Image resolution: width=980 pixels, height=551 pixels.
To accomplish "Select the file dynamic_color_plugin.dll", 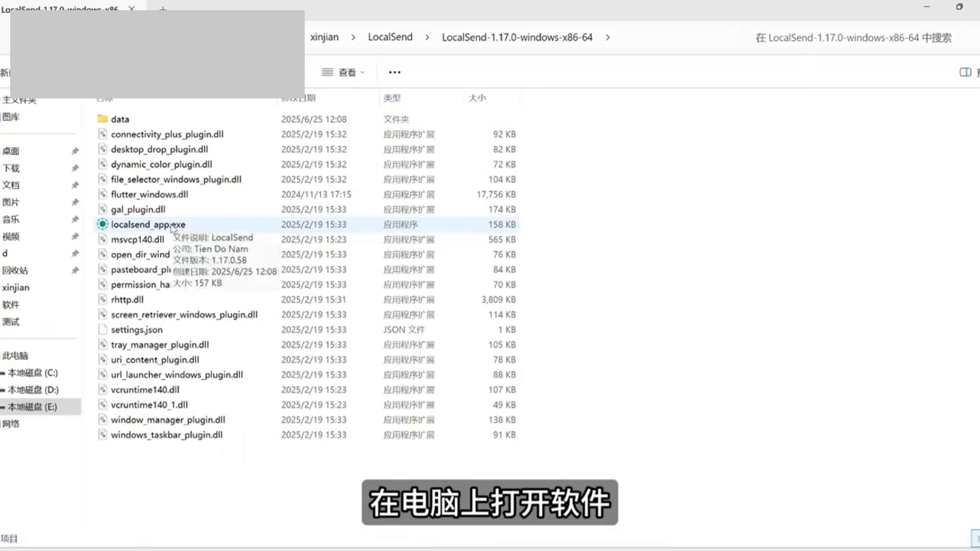I will coord(161,164).
